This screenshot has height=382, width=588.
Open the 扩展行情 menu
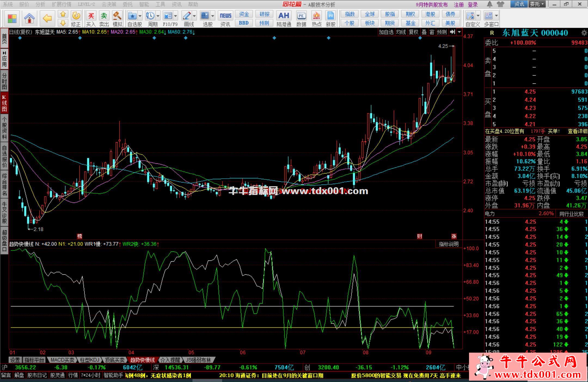(62, 4)
